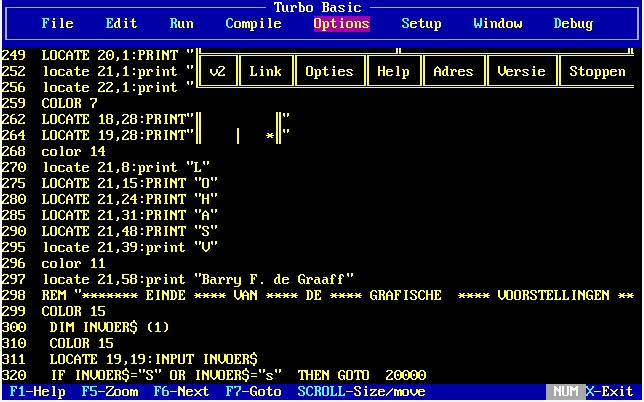Click the Link box

pyautogui.click(x=265, y=71)
